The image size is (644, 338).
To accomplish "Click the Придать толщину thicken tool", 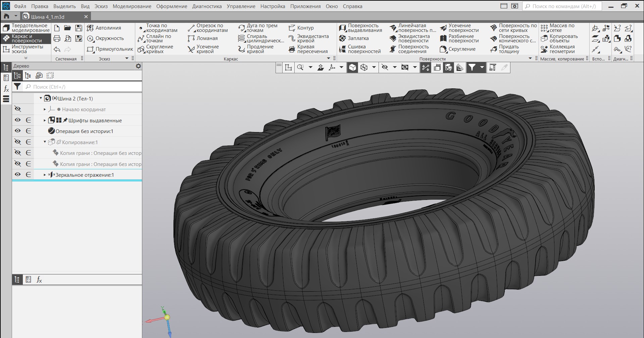I will [x=505, y=49].
